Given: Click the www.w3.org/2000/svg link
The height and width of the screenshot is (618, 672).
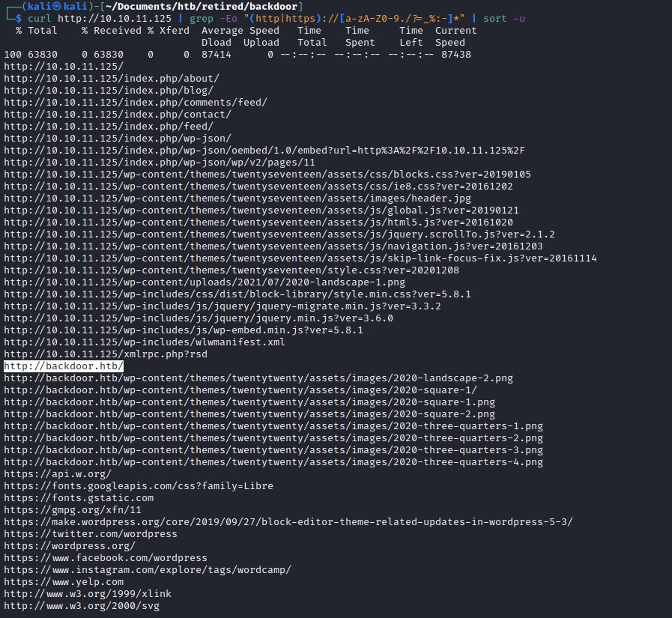Looking at the screenshot, I should 79,605.
